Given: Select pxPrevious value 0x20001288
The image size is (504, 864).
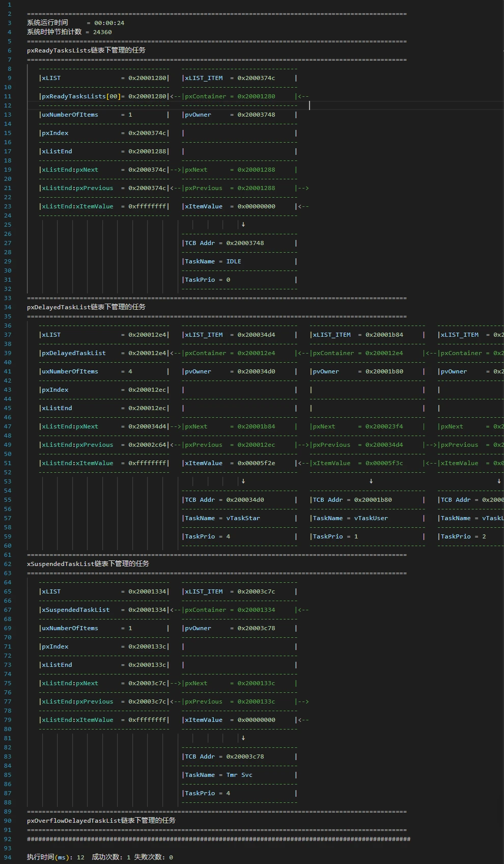Looking at the screenshot, I should (256, 188).
